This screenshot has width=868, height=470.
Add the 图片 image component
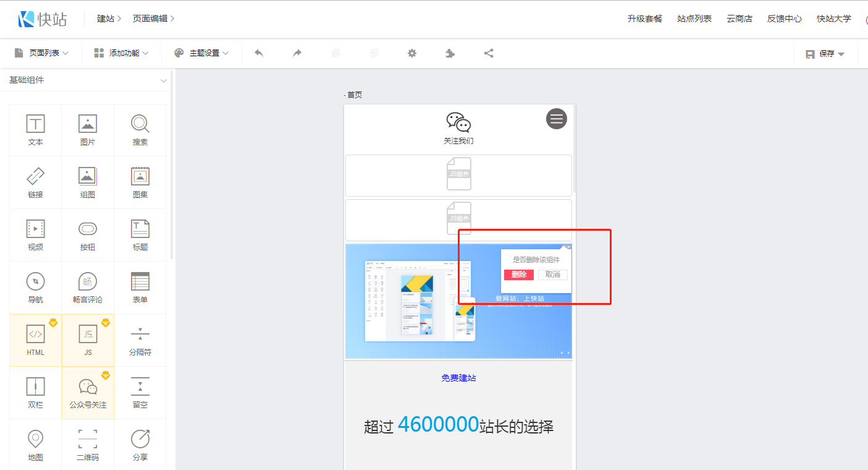[x=88, y=130]
